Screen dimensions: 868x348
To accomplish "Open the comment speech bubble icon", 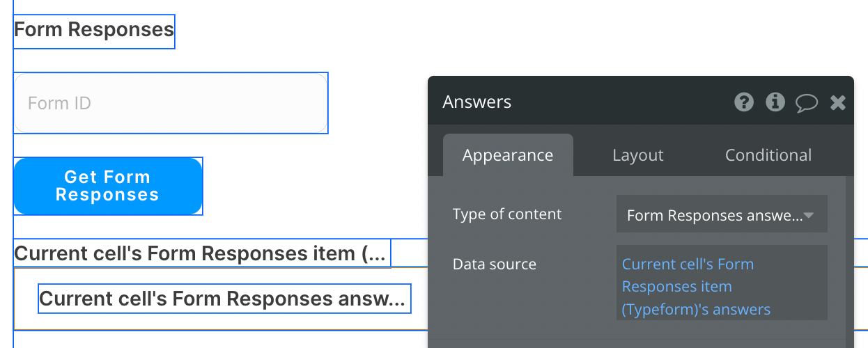I will click(807, 104).
